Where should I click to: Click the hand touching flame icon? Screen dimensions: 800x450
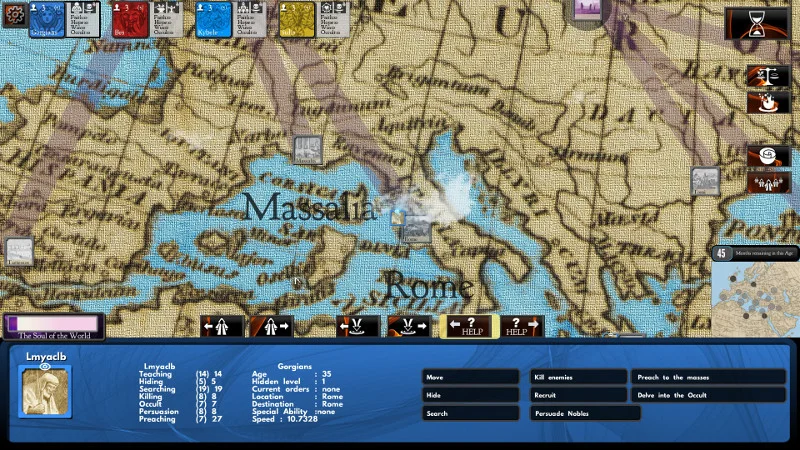pyautogui.click(x=768, y=103)
